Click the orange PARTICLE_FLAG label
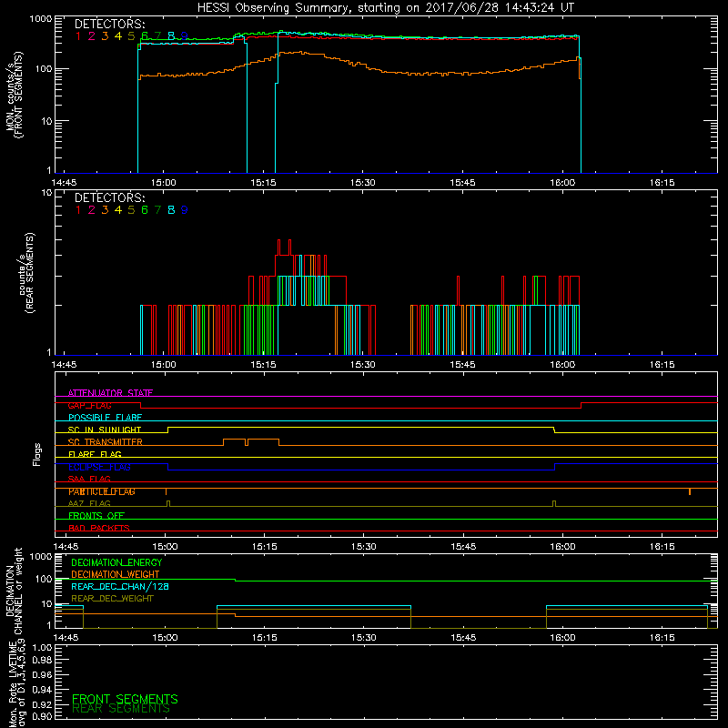 102,491
